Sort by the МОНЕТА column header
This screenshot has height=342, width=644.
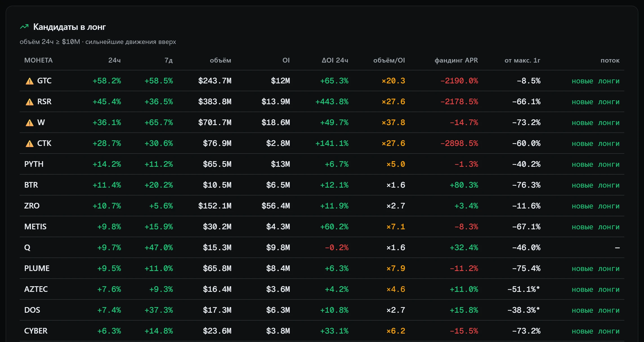tap(38, 60)
